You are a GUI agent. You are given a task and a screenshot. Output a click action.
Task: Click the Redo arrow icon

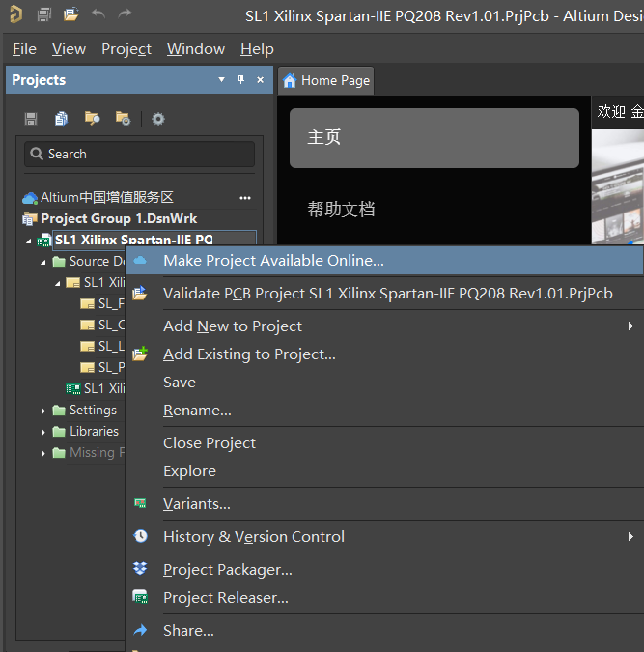(125, 14)
